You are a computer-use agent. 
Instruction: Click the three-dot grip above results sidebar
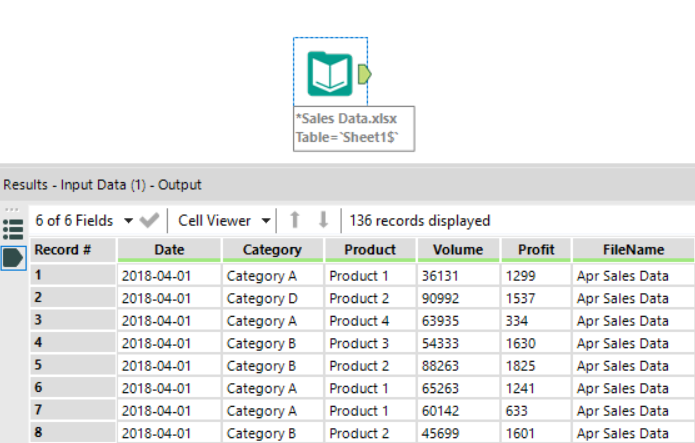[x=12, y=210]
